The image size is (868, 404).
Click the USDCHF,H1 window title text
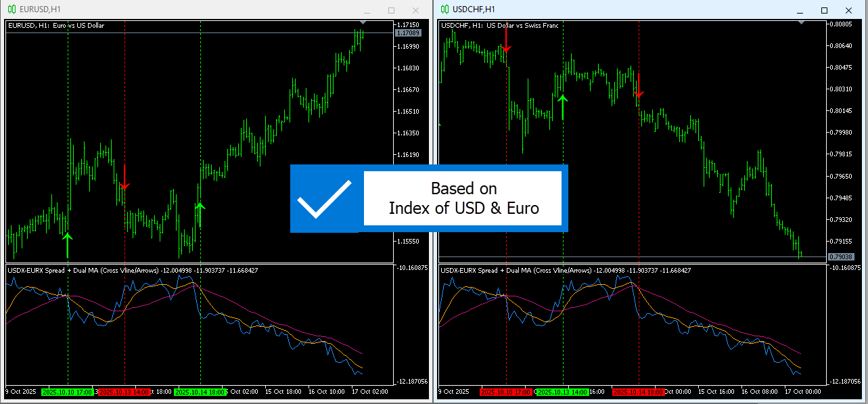pyautogui.click(x=474, y=9)
